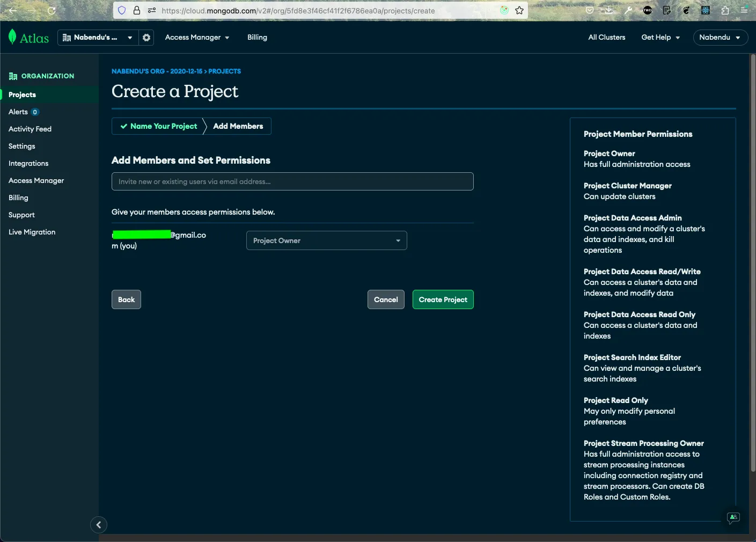756x542 pixels.
Task: Click the notes extension icon
Action: coord(667,10)
